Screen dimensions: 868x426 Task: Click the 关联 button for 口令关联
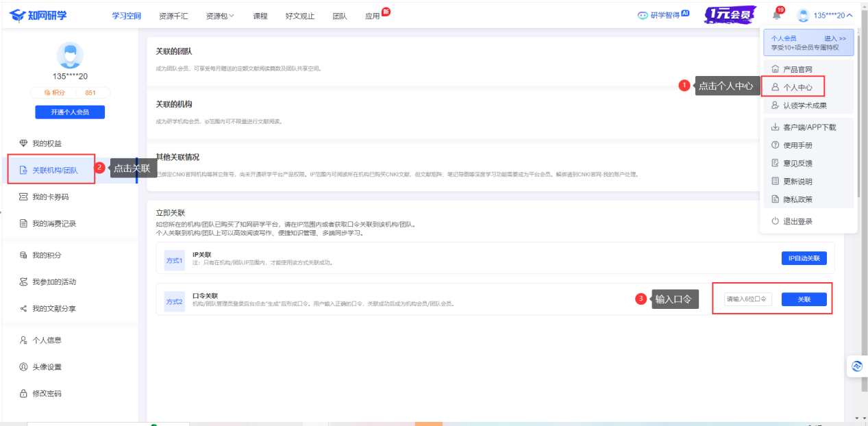(804, 299)
